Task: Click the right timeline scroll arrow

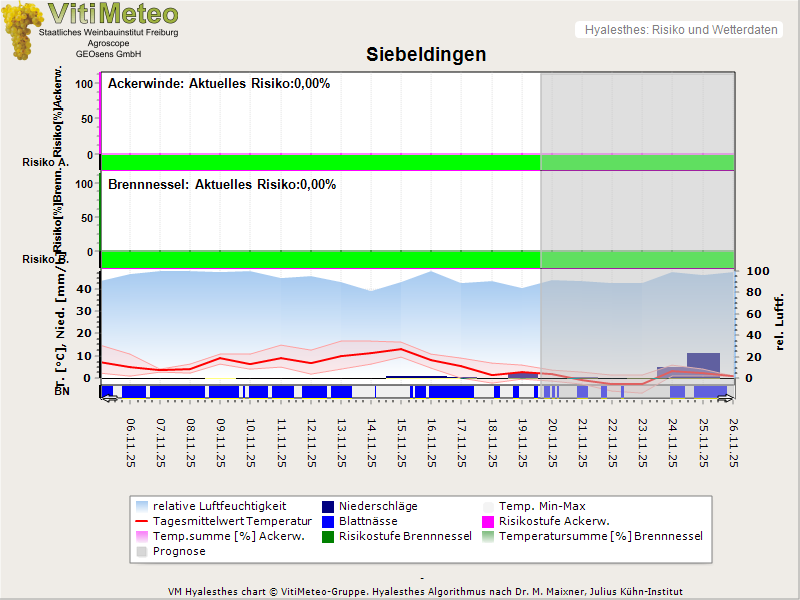Action: [x=727, y=399]
